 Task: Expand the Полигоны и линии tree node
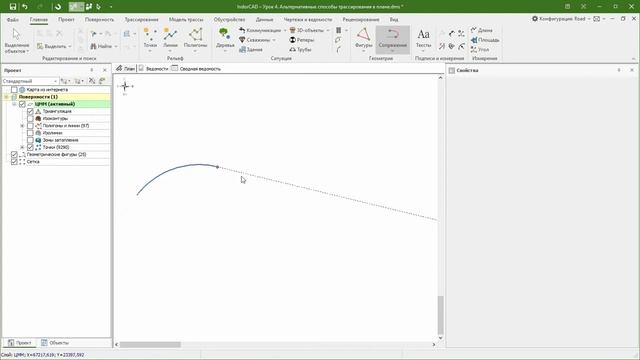[x=22, y=126]
